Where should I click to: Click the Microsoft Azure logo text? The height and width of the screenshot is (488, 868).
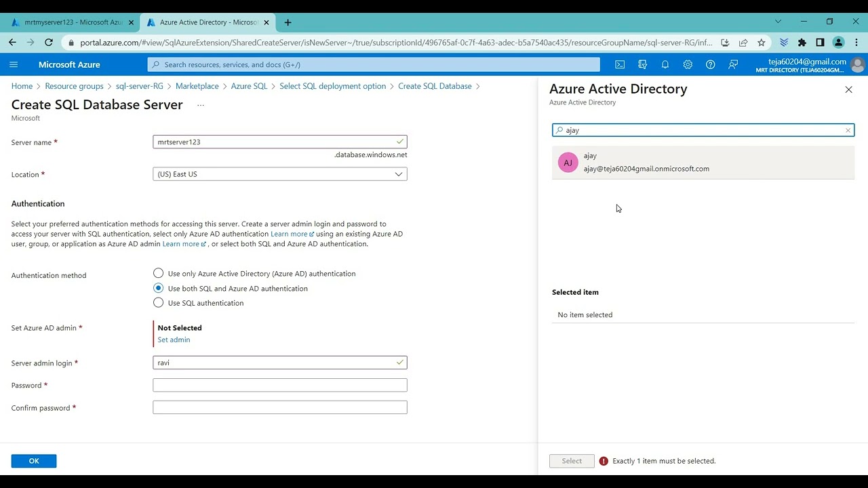pos(69,64)
